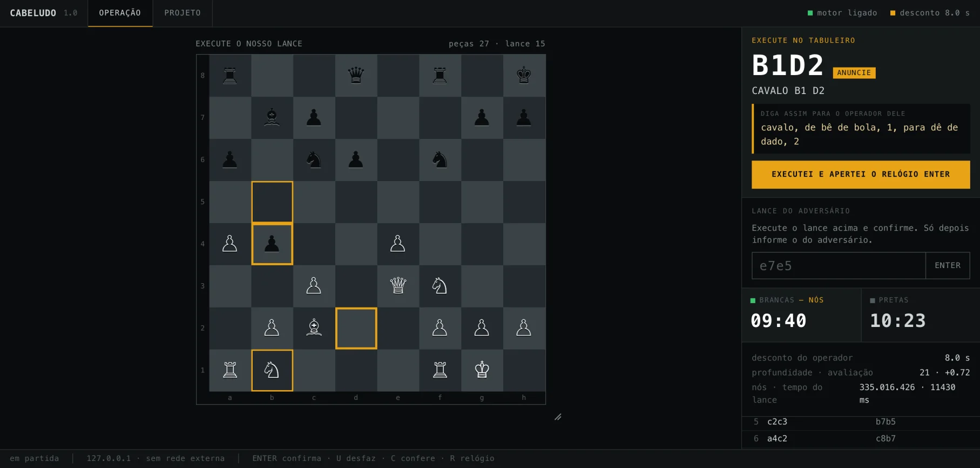The image size is (980, 468).
Task: Open the OPERAÇÃO tab
Action: 120,13
